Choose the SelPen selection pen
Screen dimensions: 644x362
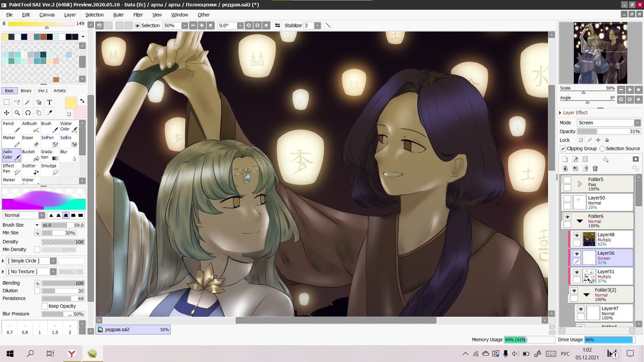50,141
